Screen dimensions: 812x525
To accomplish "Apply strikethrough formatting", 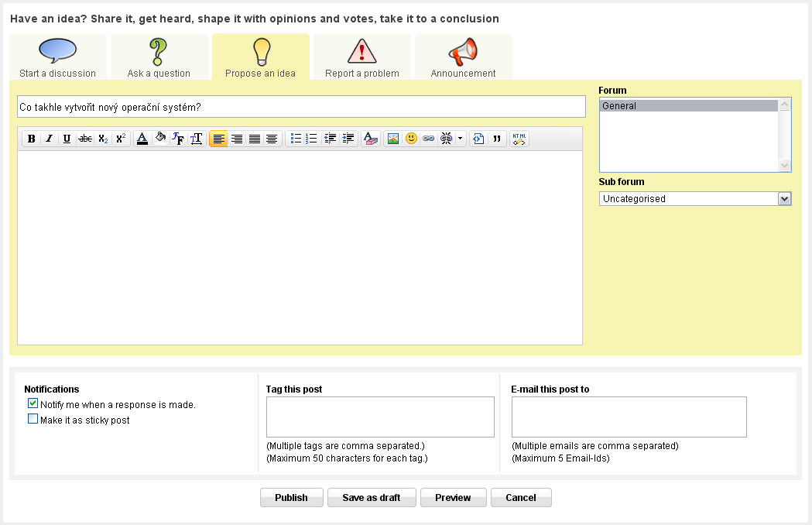I will (x=85, y=139).
